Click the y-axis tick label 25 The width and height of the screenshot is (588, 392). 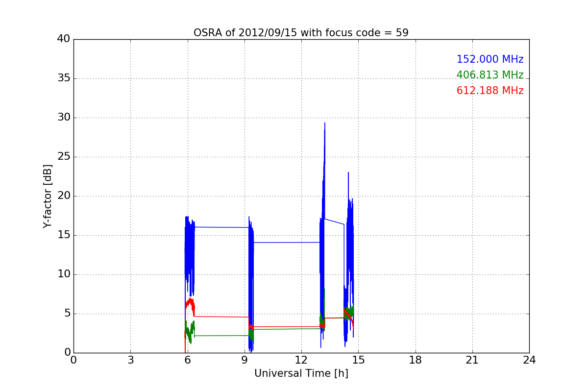[64, 157]
